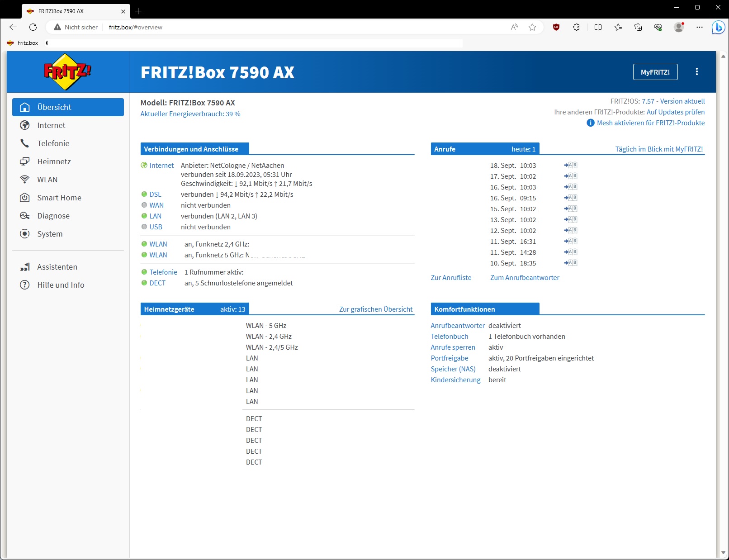Viewport: 729px width, 560px height.
Task: Click the Telefonie phone handset icon
Action: 25,143
